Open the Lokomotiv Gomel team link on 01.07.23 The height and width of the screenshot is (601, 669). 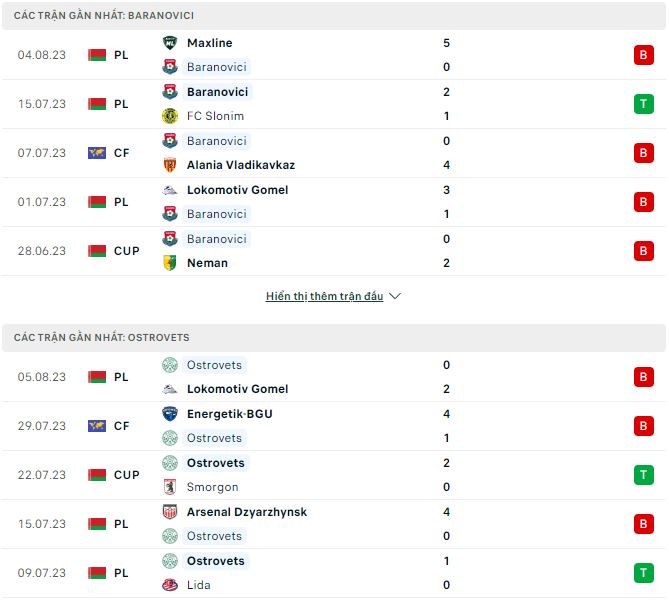pyautogui.click(x=237, y=190)
